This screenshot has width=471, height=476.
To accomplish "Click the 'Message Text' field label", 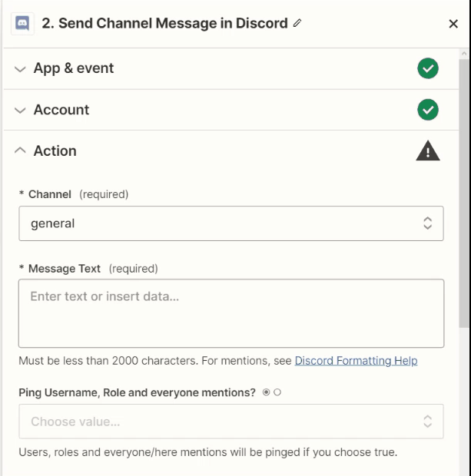I will [65, 269].
